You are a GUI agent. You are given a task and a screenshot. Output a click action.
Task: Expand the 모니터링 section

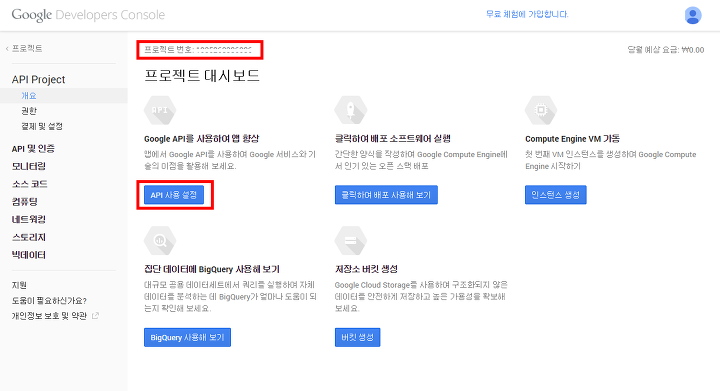point(28,166)
